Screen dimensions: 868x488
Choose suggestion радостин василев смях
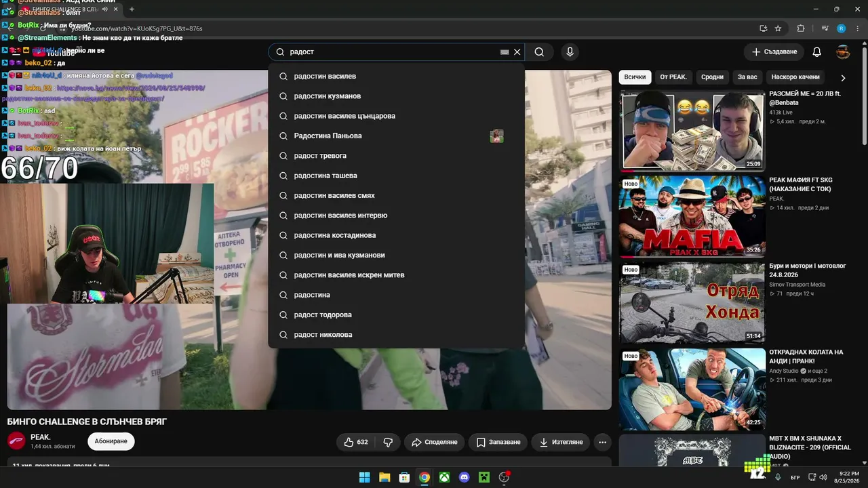tap(397, 196)
